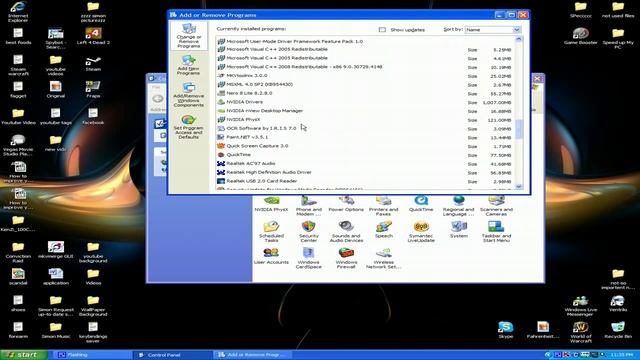Select Internet Explorer desktop icon
Screen dimensions: 640x360
pyautogui.click(x=18, y=11)
